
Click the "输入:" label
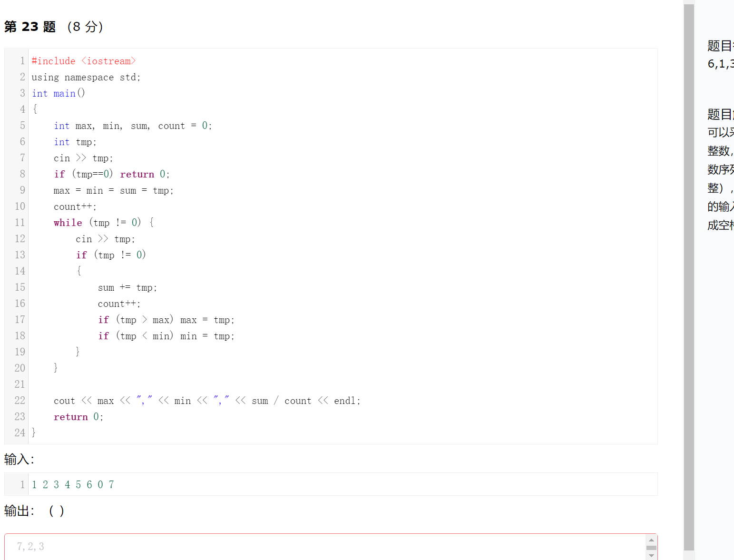point(19,459)
